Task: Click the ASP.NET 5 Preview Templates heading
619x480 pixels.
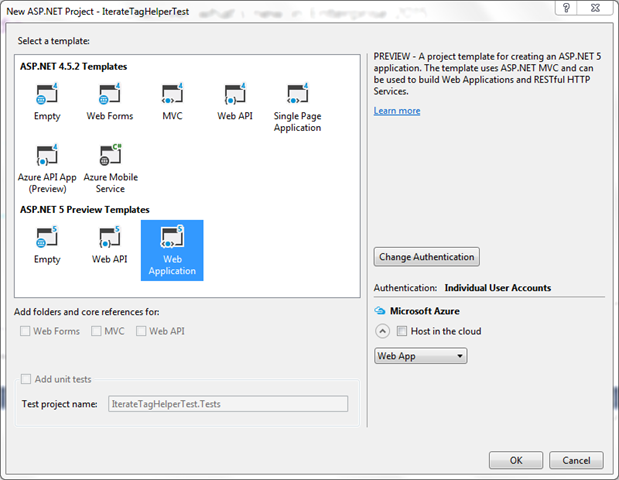Action: tap(85, 210)
